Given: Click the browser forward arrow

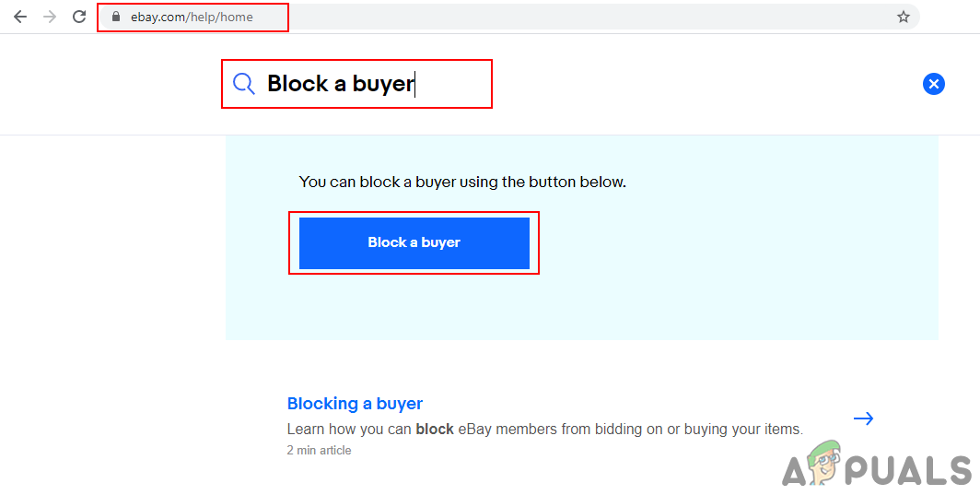Looking at the screenshot, I should [x=50, y=17].
